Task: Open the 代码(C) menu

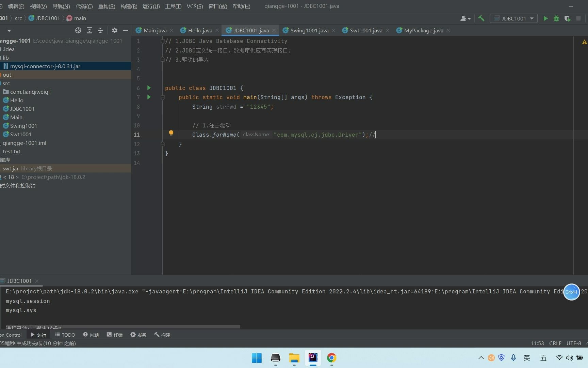Action: pyautogui.click(x=84, y=6)
